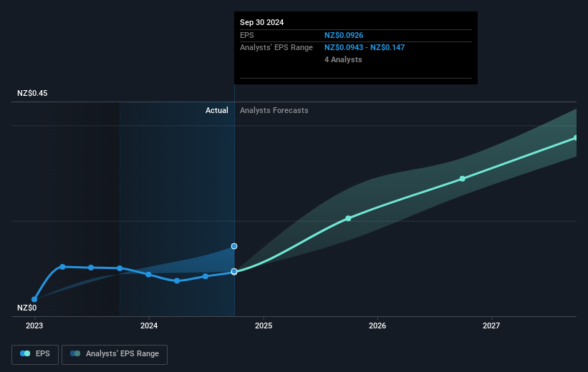Image resolution: width=588 pixels, height=372 pixels.
Task: Select the first EPS data point at 2023
Action: 34,299
